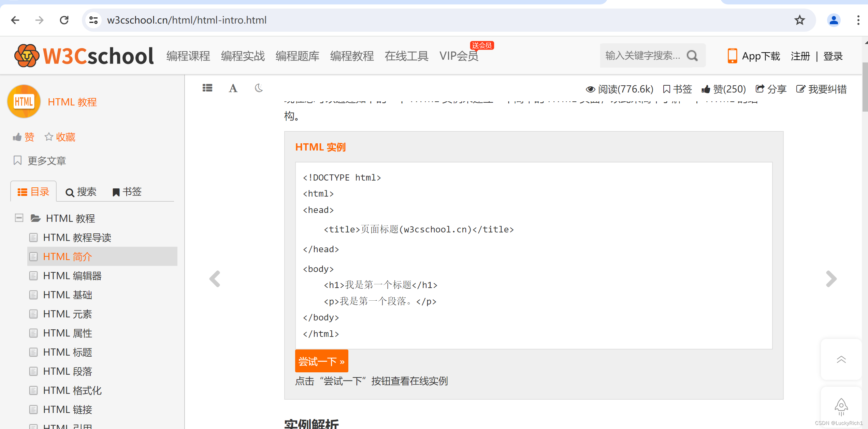Open the browser profile avatar
Screen dimensions: 868x429
click(834, 20)
